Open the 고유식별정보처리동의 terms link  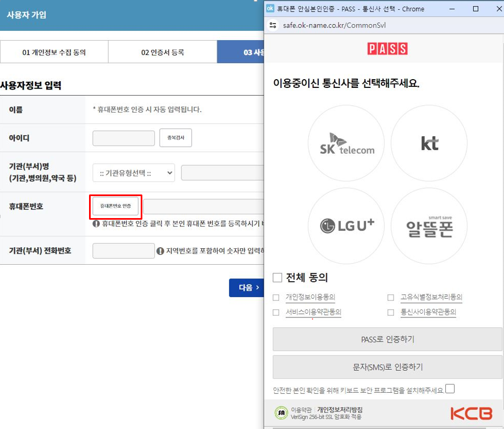coord(431,297)
